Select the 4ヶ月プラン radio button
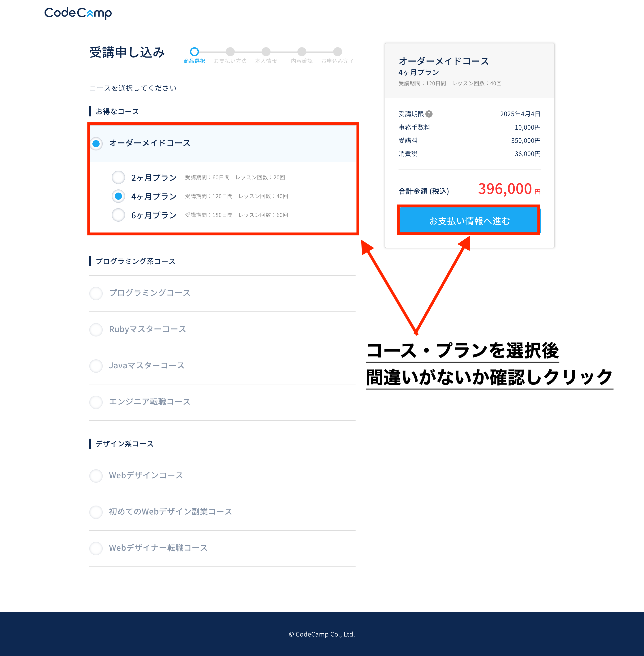The width and height of the screenshot is (644, 656). pos(118,196)
